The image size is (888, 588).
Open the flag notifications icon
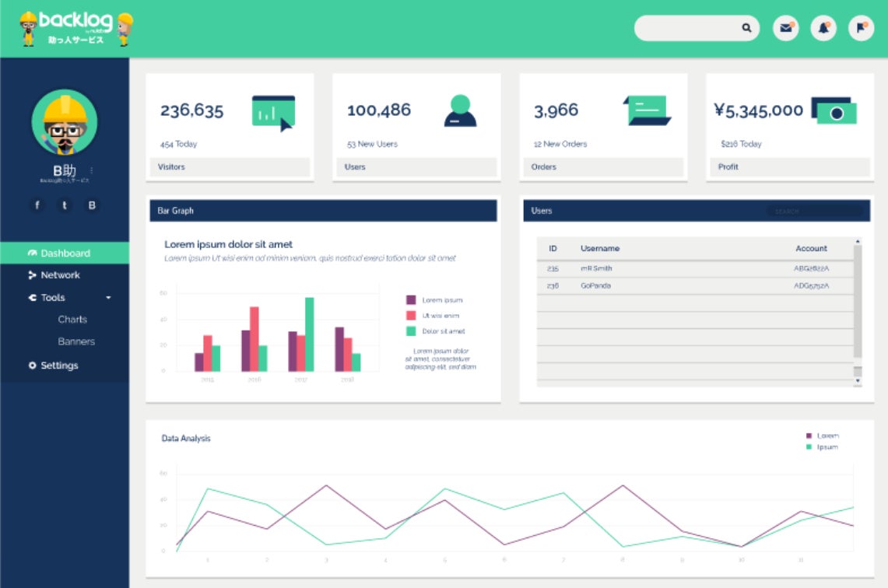tap(861, 28)
